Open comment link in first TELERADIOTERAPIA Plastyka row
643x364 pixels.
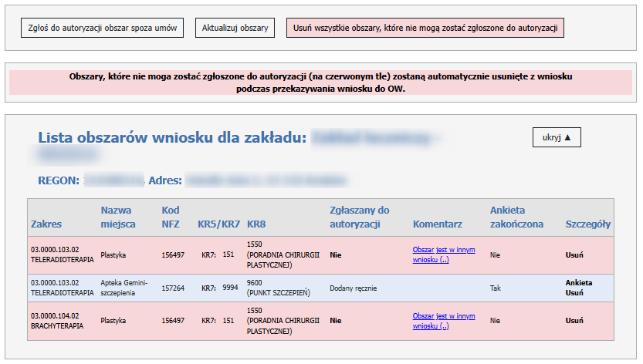(x=444, y=254)
